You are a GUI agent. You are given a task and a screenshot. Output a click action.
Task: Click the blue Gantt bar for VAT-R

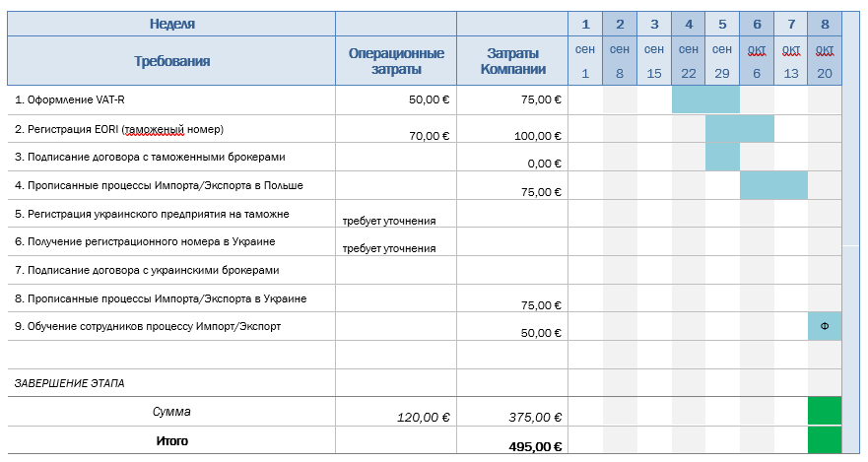[705, 100]
